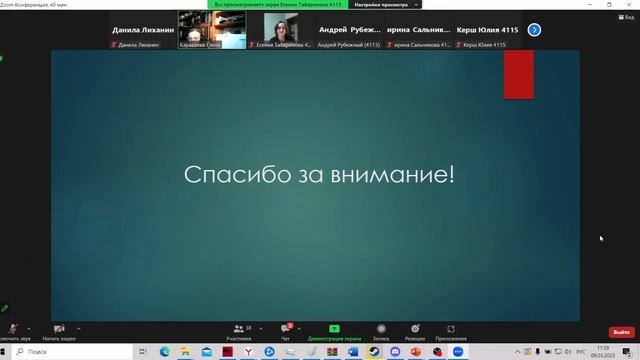
Task: Open the Чат chat panel
Action: click(x=286, y=332)
